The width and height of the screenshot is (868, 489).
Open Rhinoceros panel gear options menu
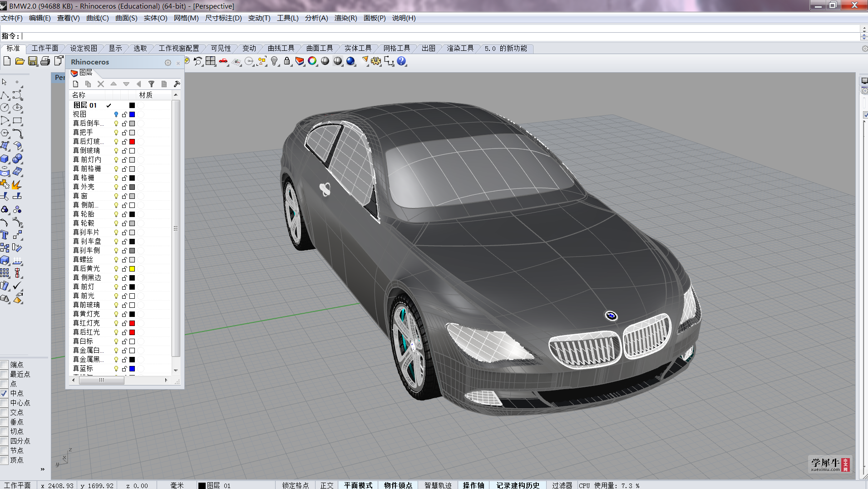168,63
